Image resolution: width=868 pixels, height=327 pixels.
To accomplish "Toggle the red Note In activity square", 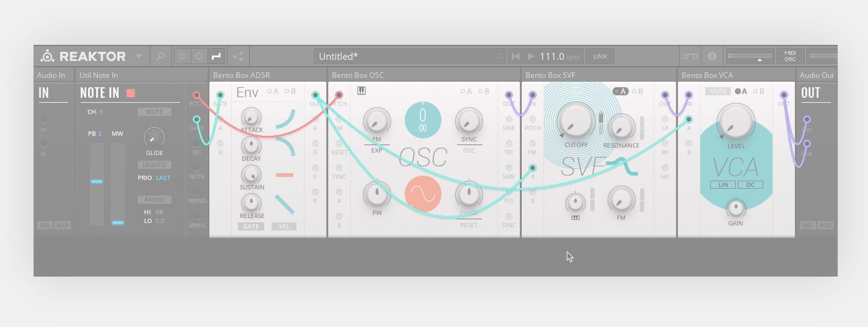I will [131, 93].
